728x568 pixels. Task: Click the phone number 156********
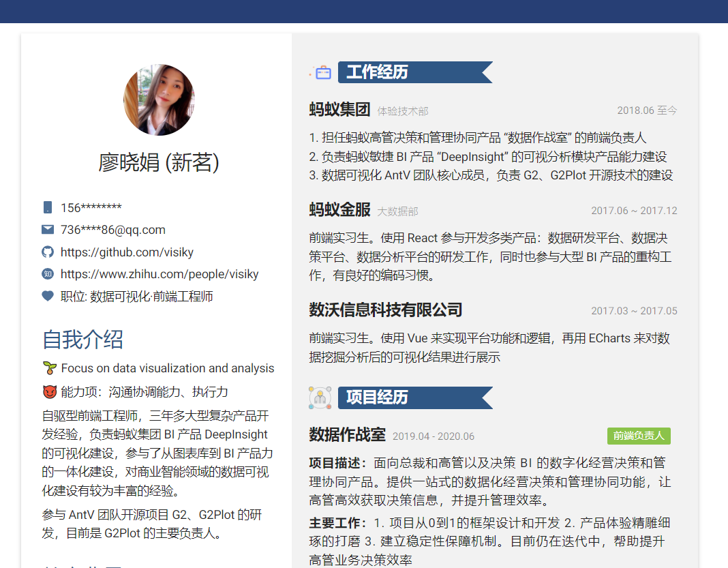click(x=91, y=207)
